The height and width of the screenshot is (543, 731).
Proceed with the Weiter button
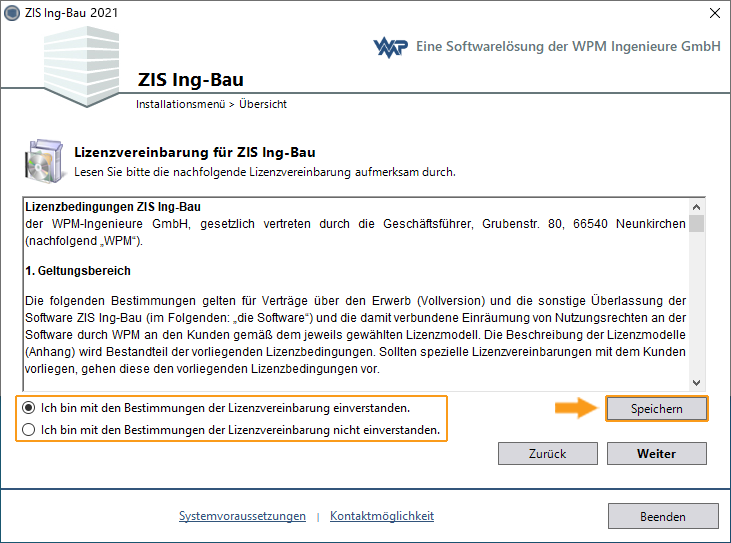point(656,453)
